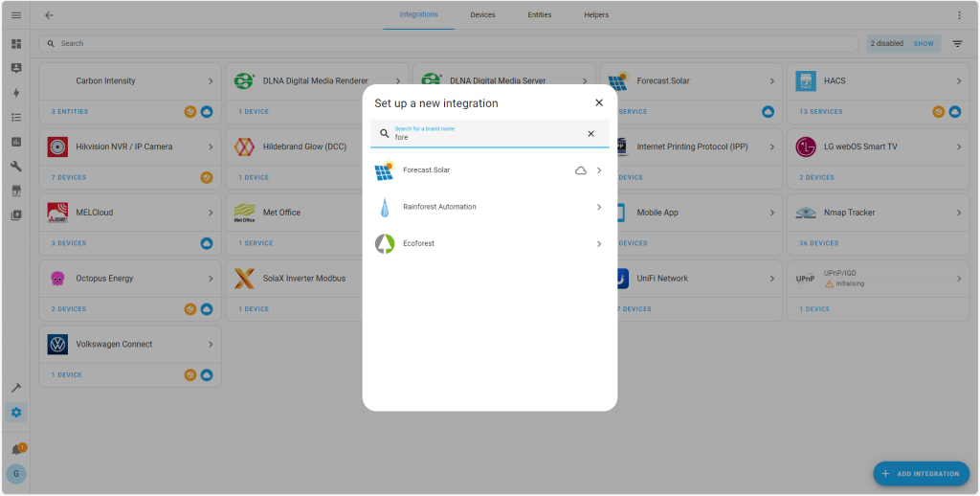Click the Octopus Energy logo

coord(57,279)
